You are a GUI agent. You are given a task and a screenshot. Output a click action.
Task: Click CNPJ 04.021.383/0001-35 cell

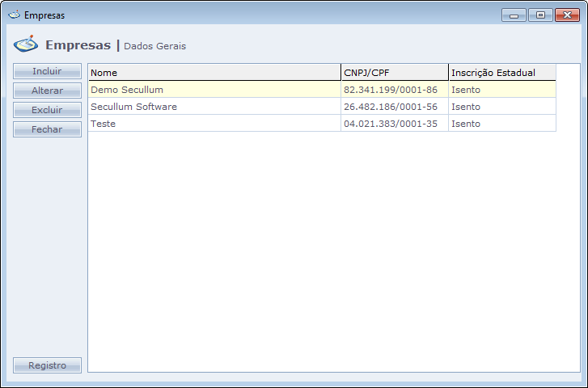[390, 124]
